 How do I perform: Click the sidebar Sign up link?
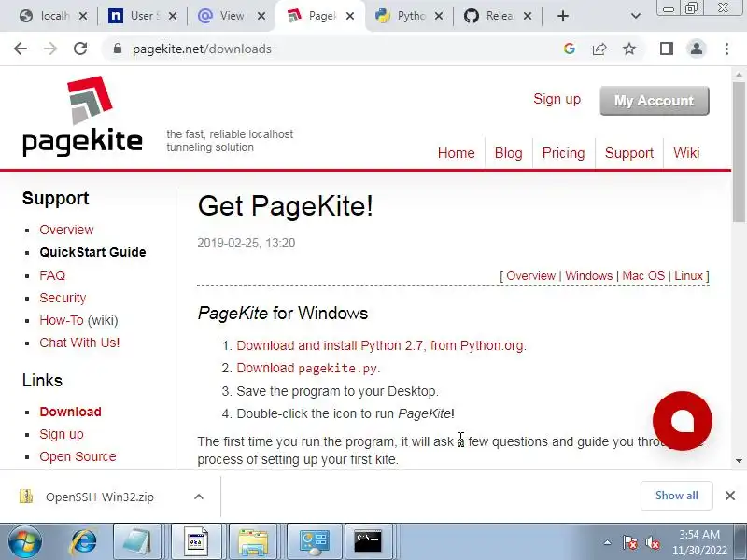pyautogui.click(x=61, y=434)
